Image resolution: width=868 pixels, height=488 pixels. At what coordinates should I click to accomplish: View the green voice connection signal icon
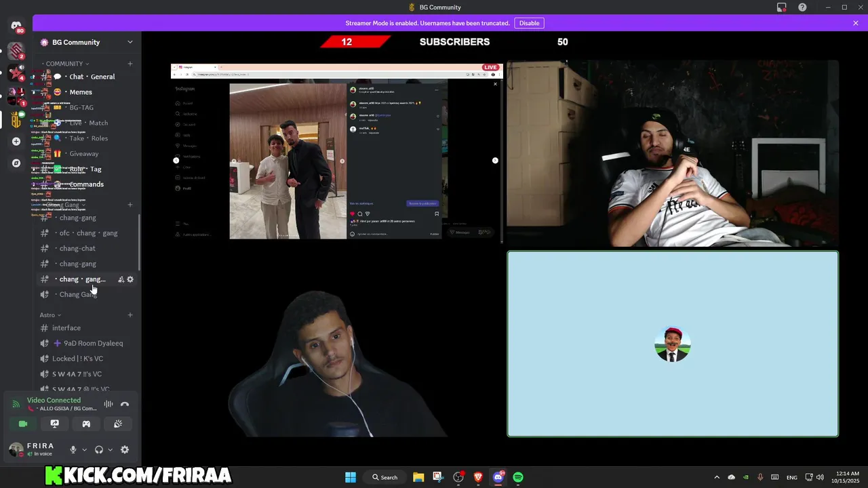(16, 404)
